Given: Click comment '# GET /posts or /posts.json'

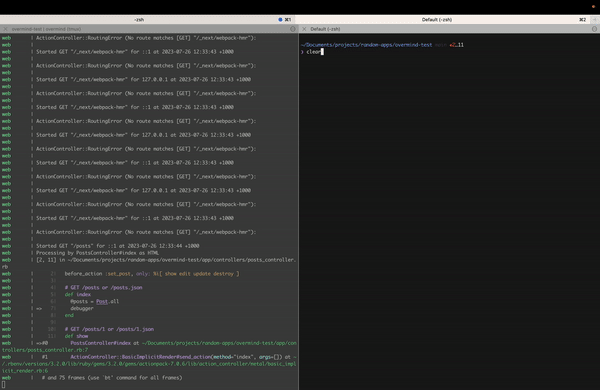Looking at the screenshot, I should coord(103,287).
